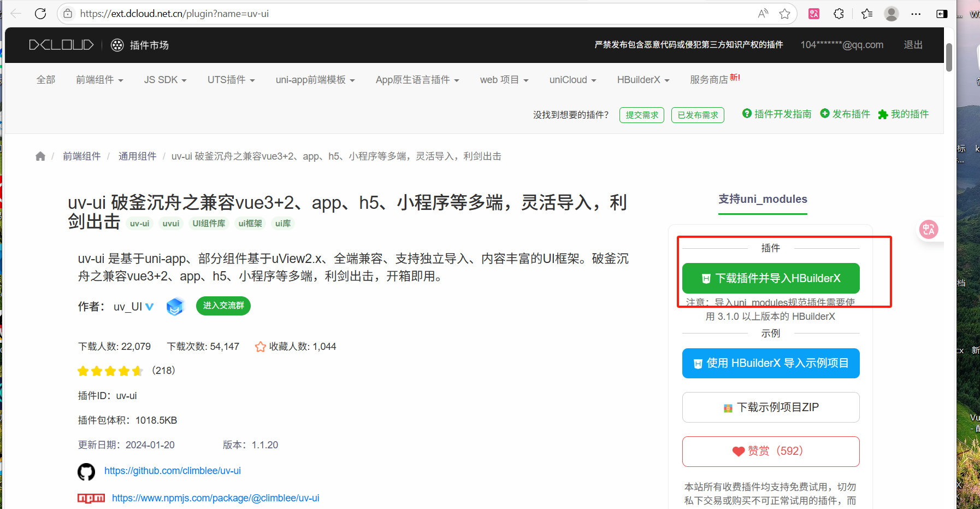Click the 提交需求 button

point(642,115)
